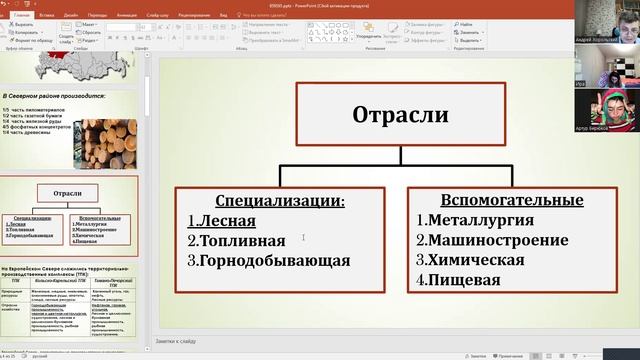Toggle bold formatting
This screenshot has height=360, width=640.
pos(110,38)
